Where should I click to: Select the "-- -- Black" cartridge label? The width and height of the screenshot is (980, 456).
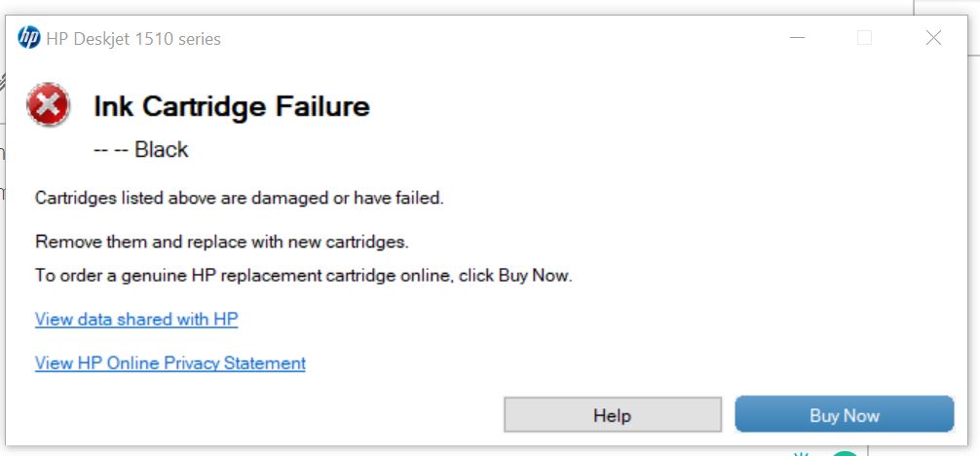140,150
